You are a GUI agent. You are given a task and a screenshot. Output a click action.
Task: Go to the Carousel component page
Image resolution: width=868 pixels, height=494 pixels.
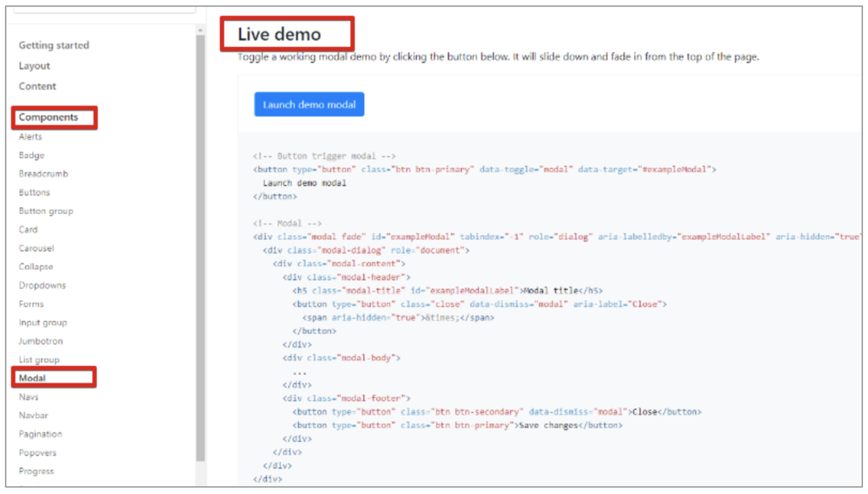(36, 248)
